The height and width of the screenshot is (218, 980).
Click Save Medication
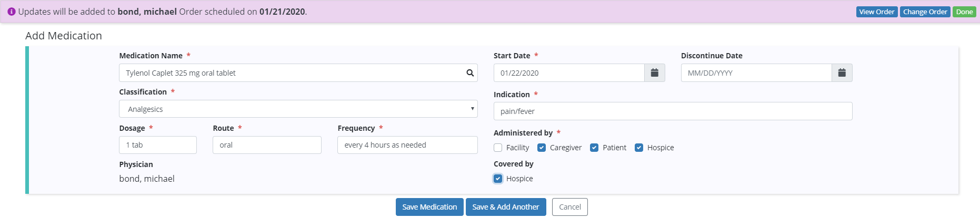[x=429, y=207]
